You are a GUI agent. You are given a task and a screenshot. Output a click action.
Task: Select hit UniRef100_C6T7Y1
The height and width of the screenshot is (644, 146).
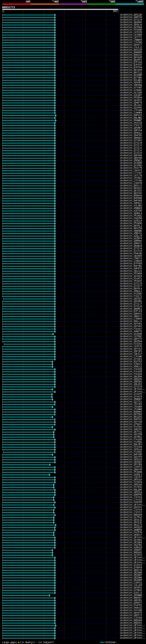pos(131,37)
